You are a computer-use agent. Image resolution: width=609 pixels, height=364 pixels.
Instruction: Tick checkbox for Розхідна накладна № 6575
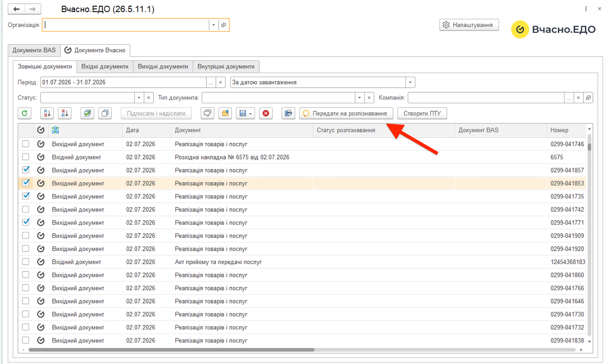[26, 157]
